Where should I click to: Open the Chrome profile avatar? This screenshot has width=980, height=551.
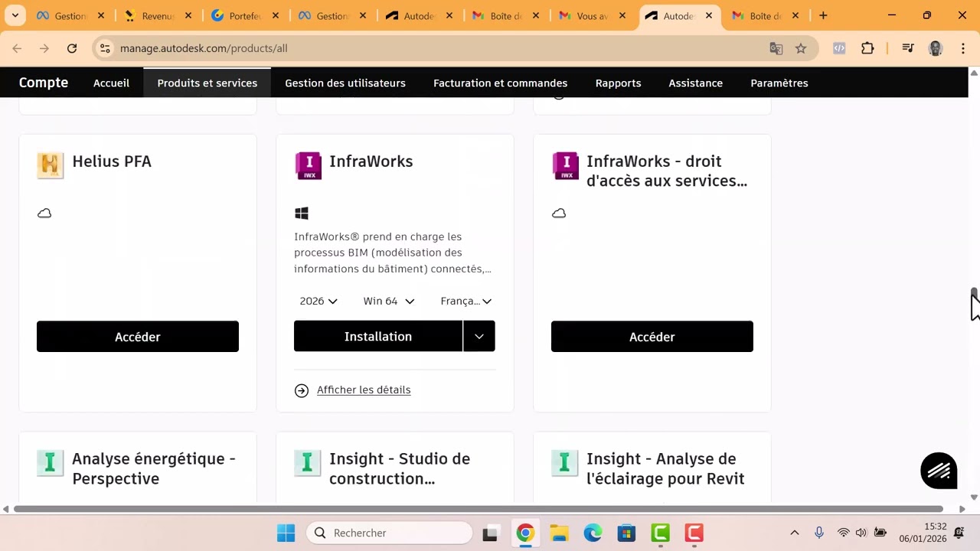(936, 48)
